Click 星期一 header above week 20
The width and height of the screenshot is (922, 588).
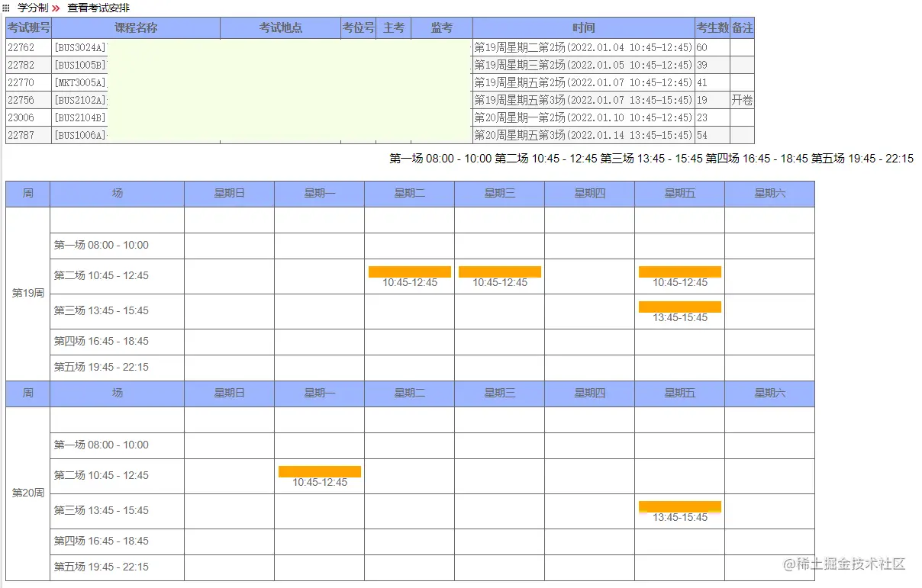[320, 394]
